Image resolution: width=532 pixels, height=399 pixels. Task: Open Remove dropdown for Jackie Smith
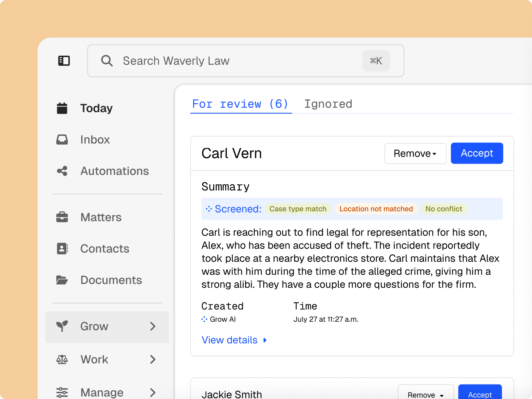426,392
